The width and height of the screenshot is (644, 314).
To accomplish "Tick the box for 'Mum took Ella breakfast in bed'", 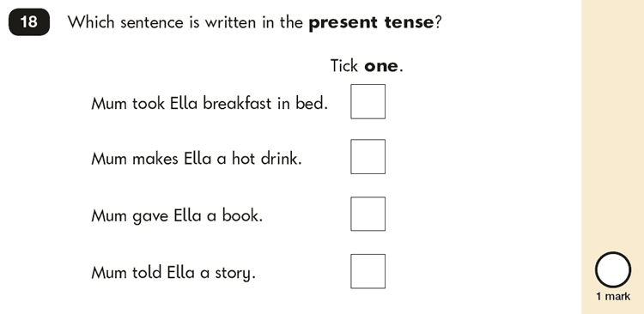I will 368,101.
